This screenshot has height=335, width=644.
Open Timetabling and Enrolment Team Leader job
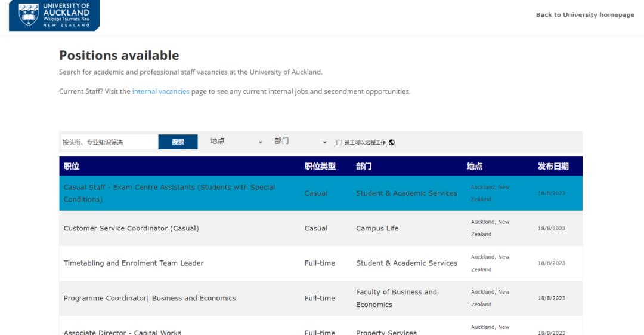134,263
